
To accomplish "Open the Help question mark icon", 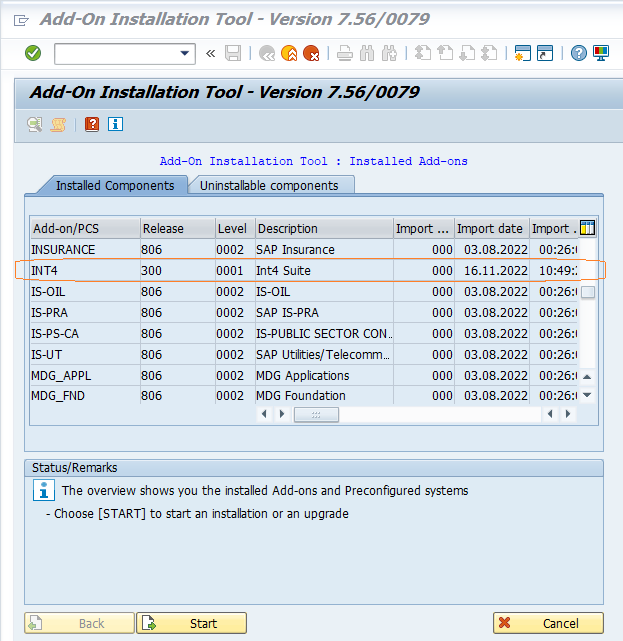I will (578, 53).
